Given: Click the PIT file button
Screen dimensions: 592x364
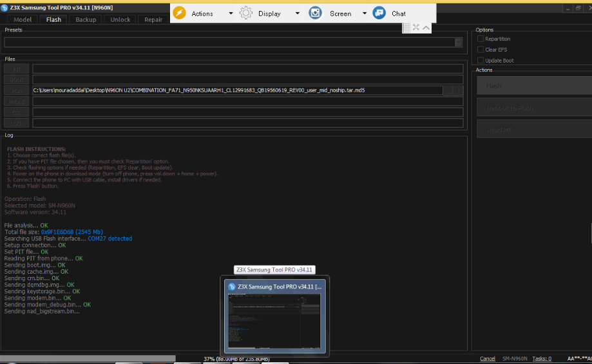Looking at the screenshot, I should coord(17,69).
